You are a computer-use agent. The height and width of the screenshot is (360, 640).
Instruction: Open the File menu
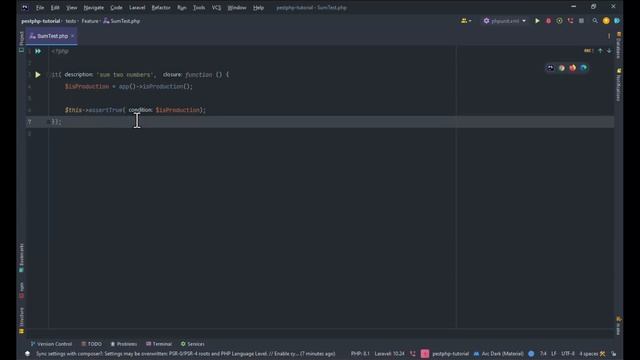pyautogui.click(x=40, y=7)
